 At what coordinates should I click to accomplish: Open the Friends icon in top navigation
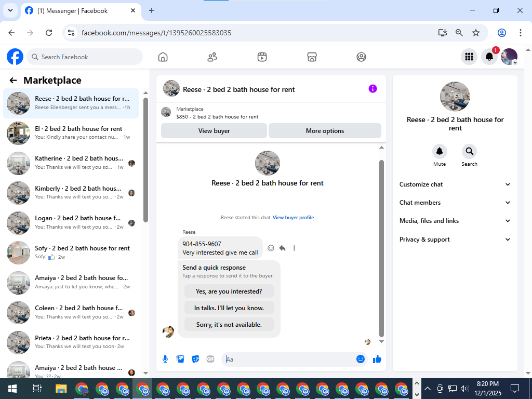[x=212, y=57]
